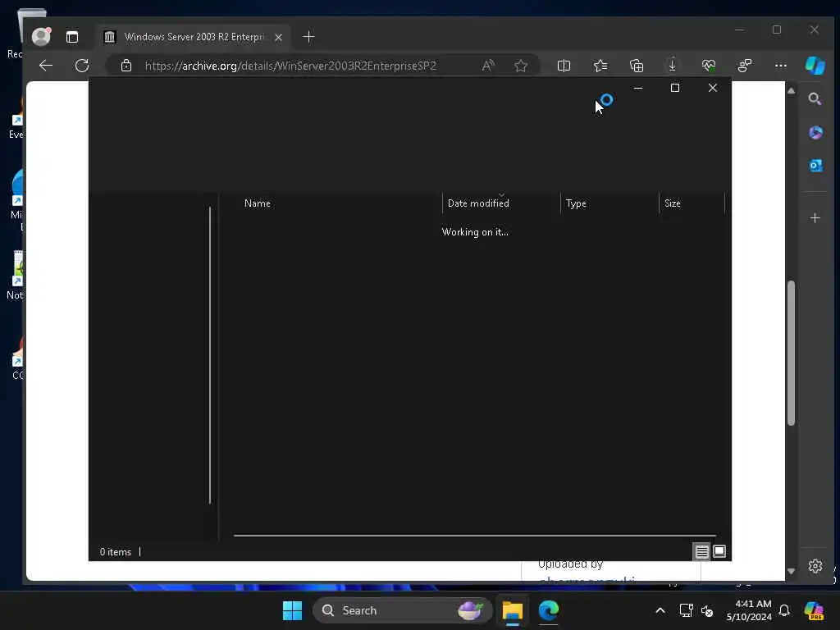Viewport: 840px width, 630px height.
Task: Open the Favorites list
Action: (600, 66)
